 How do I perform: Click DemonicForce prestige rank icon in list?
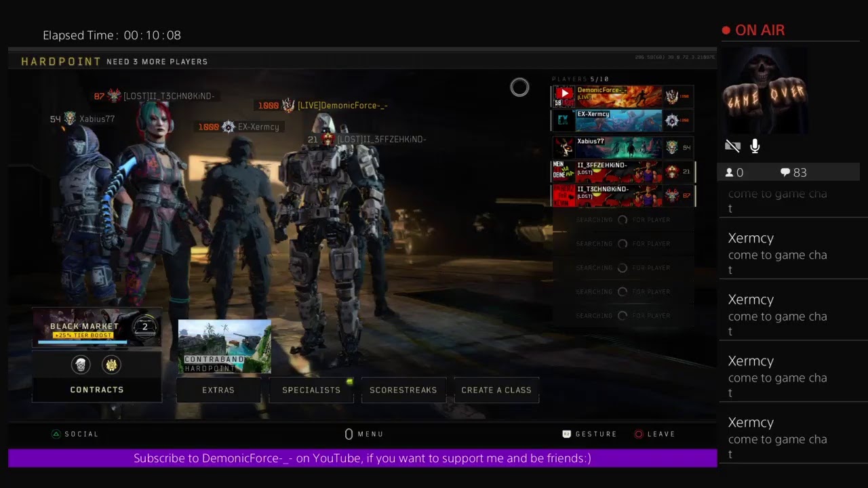(x=671, y=96)
